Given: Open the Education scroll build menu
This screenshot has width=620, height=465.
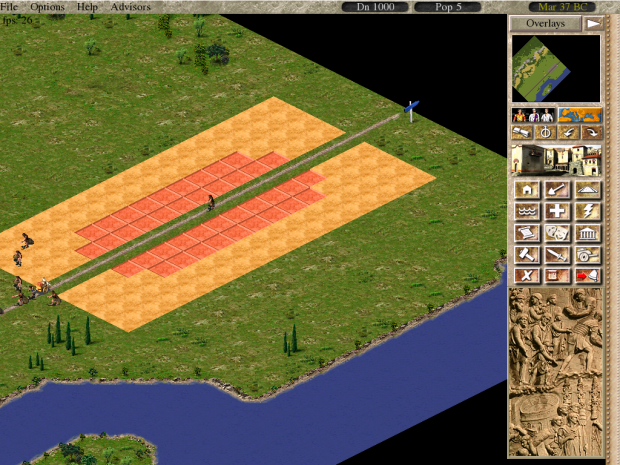Looking at the screenshot, I should click(527, 233).
